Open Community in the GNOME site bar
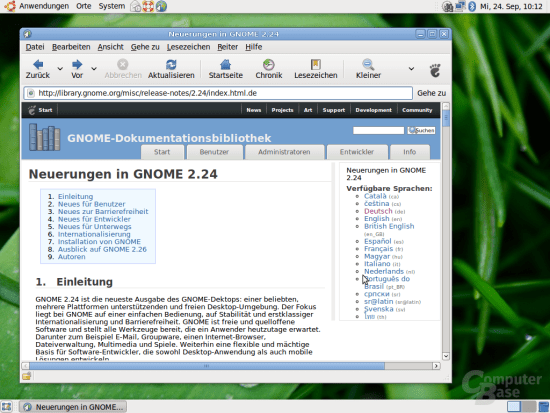 pos(417,110)
